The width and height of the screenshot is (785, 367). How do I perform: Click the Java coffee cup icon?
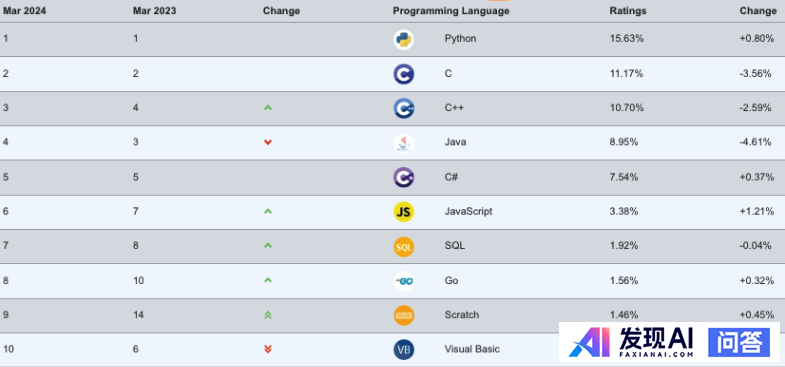coord(404,143)
